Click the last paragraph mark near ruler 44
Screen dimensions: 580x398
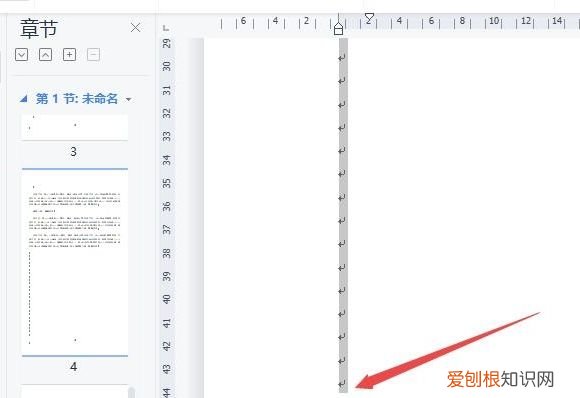[342, 383]
